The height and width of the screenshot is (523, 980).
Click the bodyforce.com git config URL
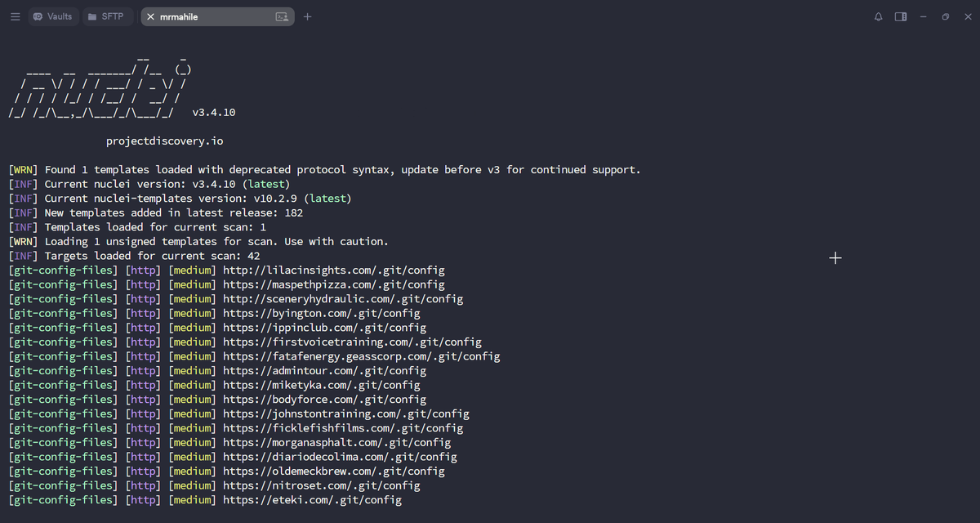point(324,400)
